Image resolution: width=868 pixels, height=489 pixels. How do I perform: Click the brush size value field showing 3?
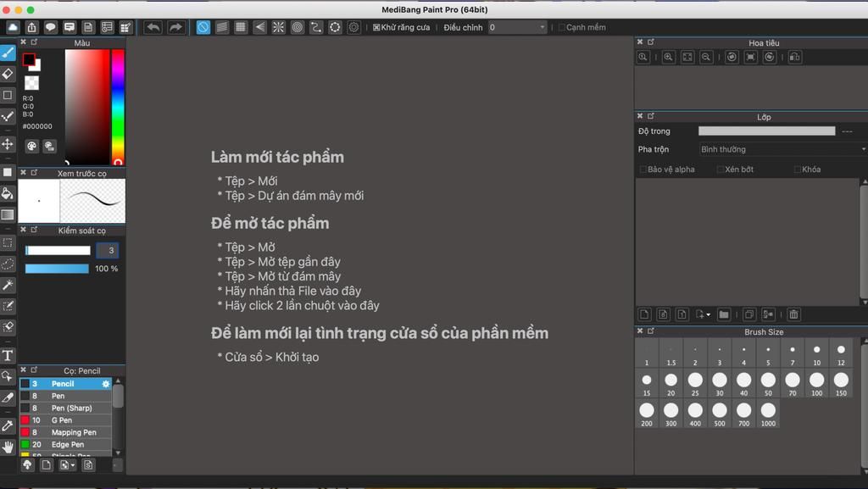pyautogui.click(x=108, y=251)
